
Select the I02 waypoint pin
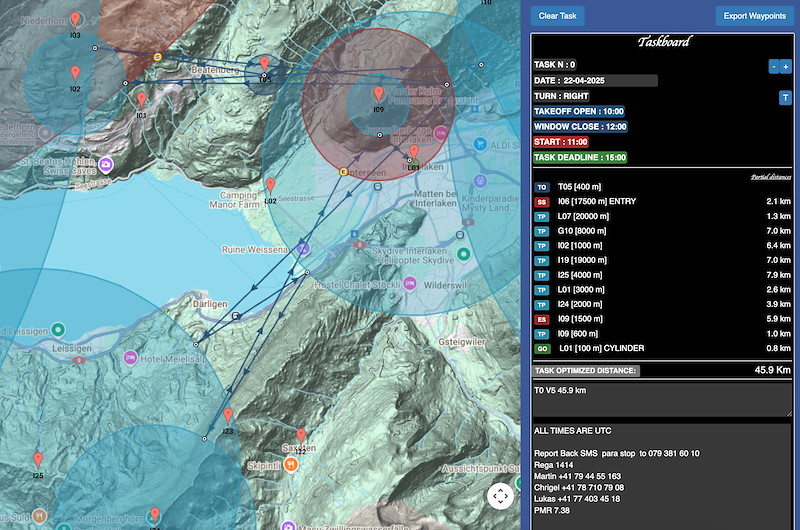[x=75, y=73]
